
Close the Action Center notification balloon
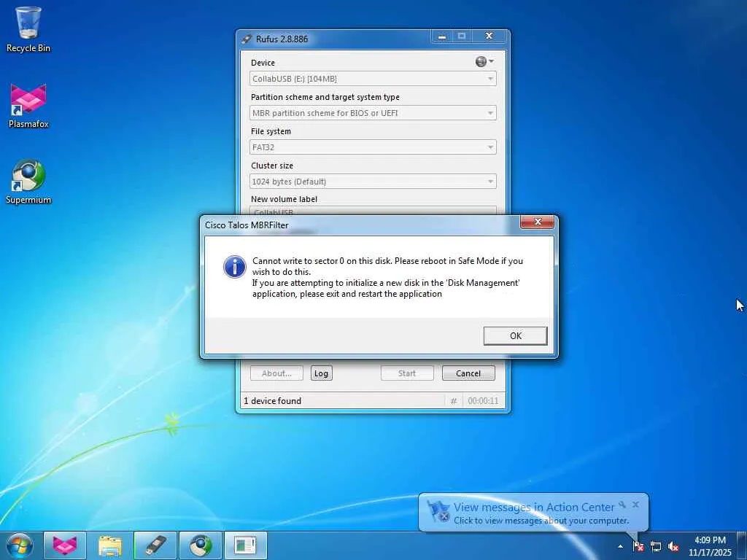[635, 505]
